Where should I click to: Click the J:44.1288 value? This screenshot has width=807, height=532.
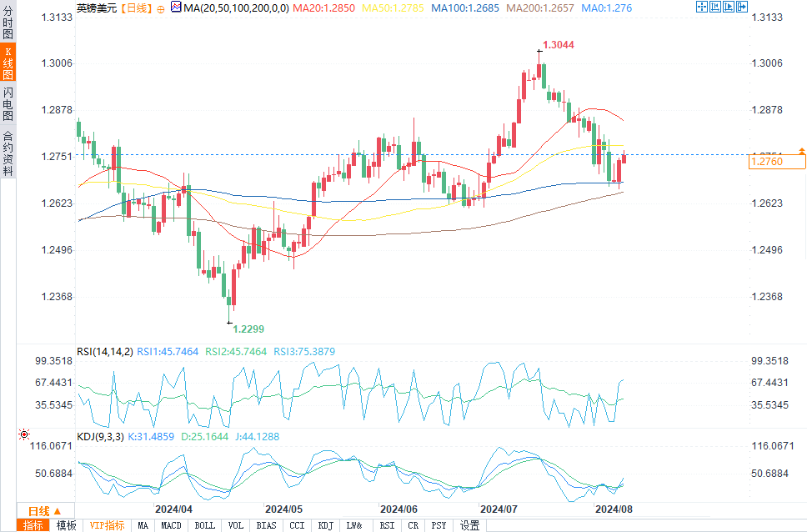(x=258, y=437)
